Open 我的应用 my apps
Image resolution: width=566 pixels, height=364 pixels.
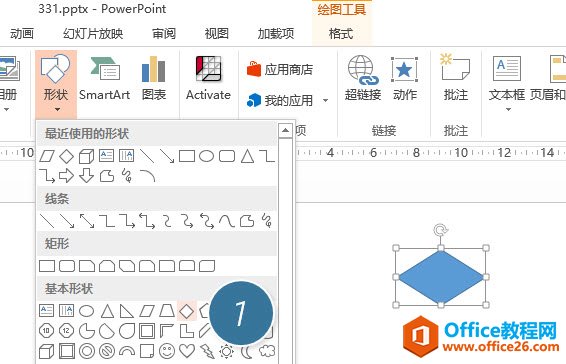click(x=280, y=100)
